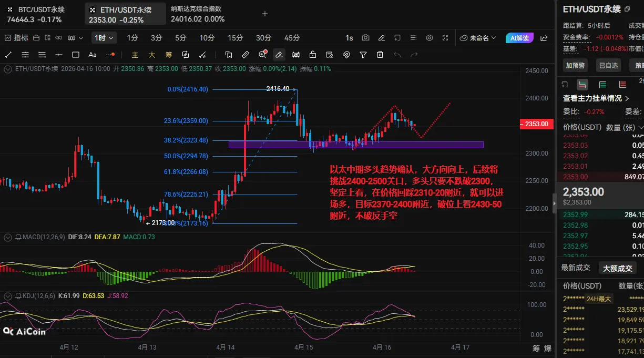Switch to the 5分 timeframe
Viewport: 644px width, 358px height.
point(181,38)
